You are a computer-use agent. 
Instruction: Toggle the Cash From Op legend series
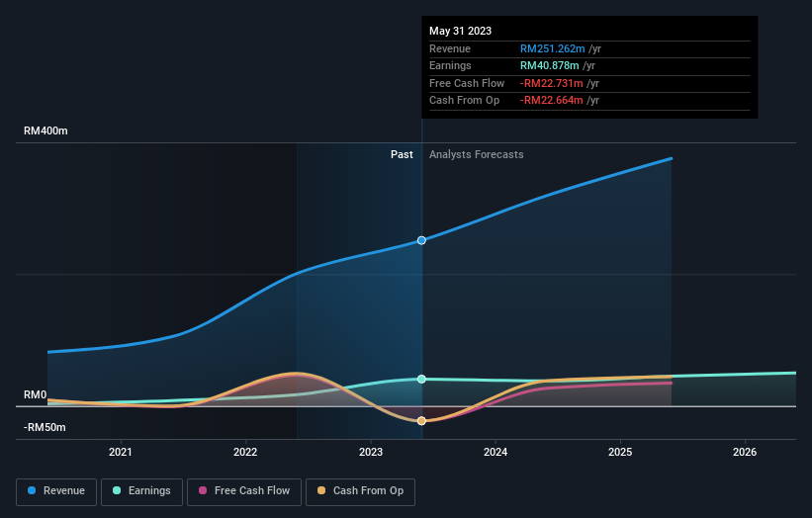pos(360,491)
